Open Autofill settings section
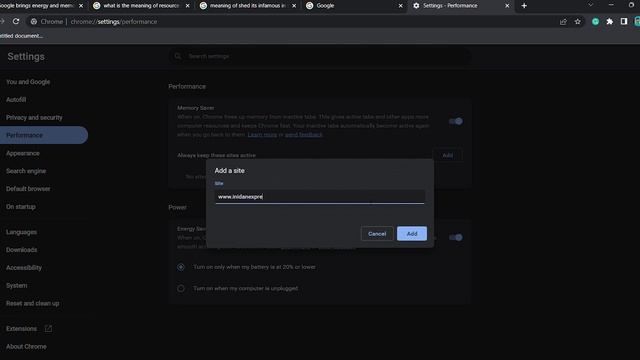 (x=16, y=100)
